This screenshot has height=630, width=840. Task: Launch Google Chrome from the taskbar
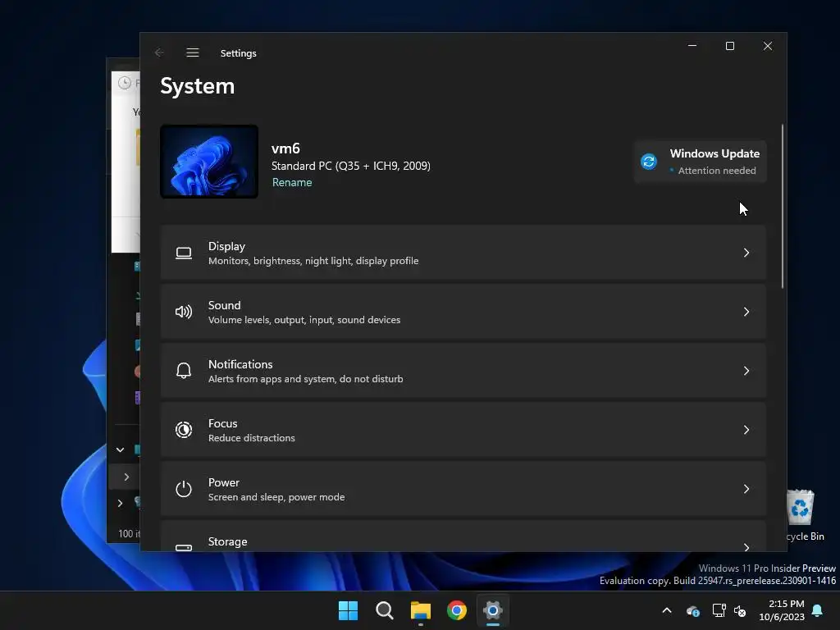[457, 610]
